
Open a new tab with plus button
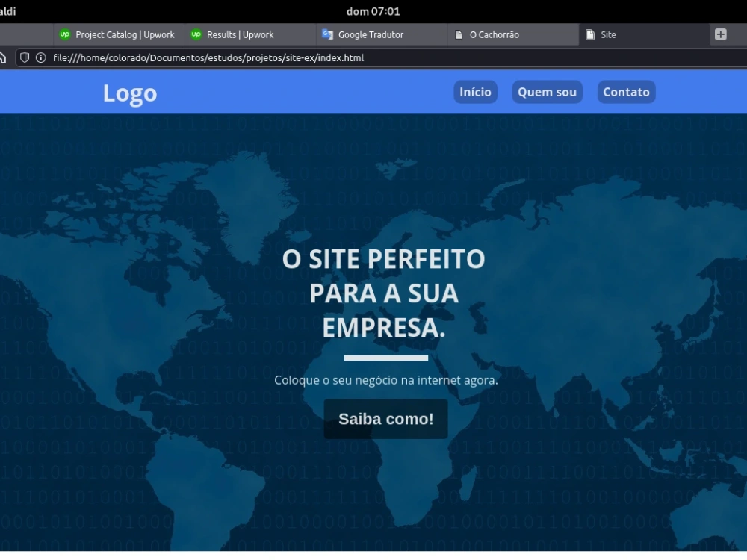click(720, 34)
